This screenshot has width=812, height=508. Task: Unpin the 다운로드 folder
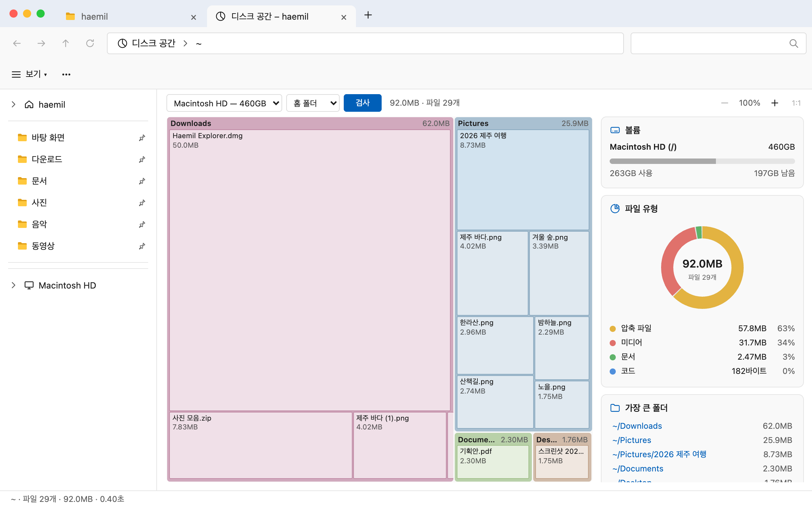tap(142, 160)
